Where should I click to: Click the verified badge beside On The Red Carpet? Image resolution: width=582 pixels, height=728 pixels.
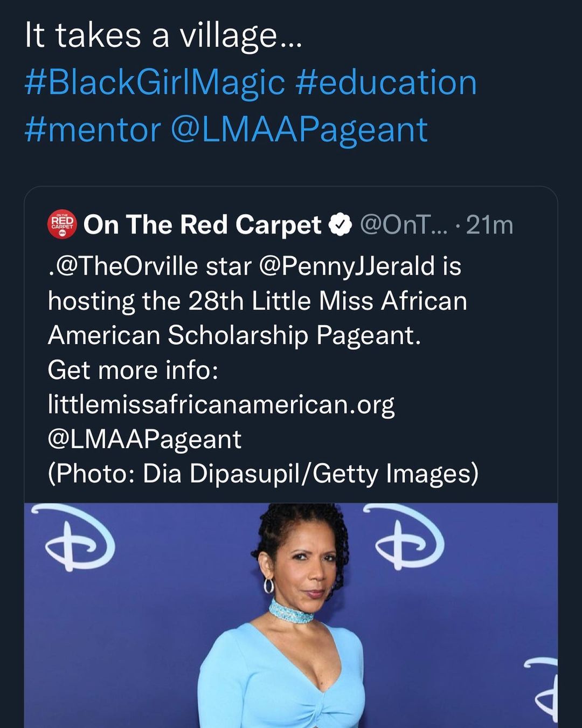tap(341, 225)
